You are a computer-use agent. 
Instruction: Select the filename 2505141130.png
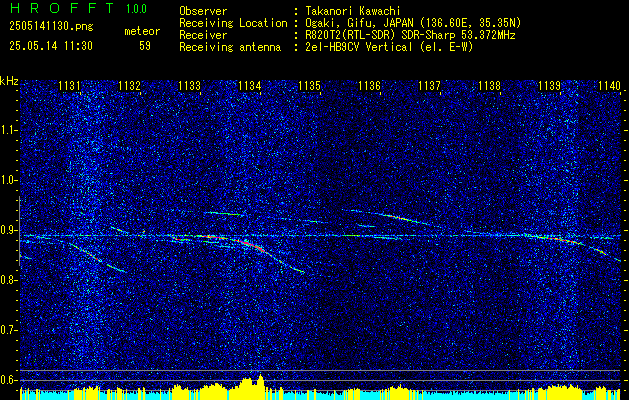(x=51, y=27)
